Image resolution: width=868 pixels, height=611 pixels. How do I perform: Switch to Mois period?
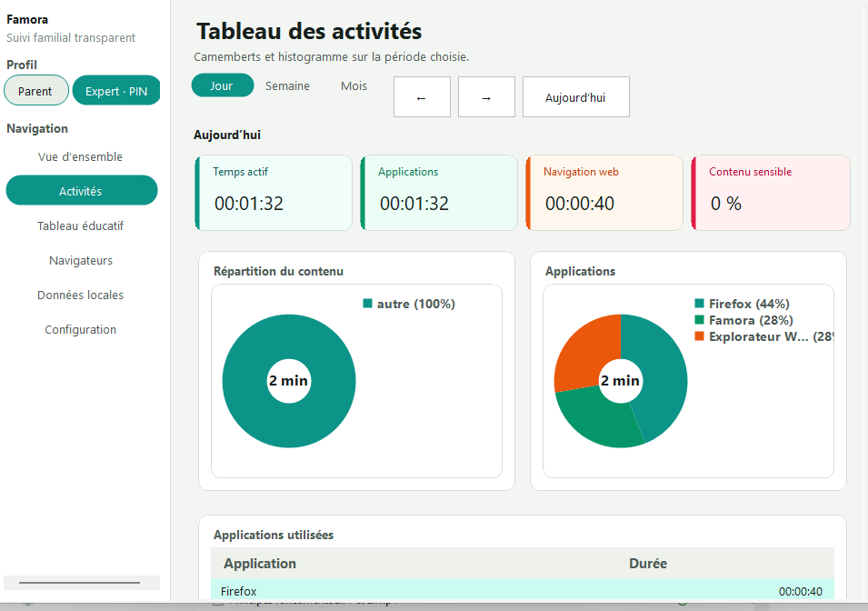(x=354, y=85)
